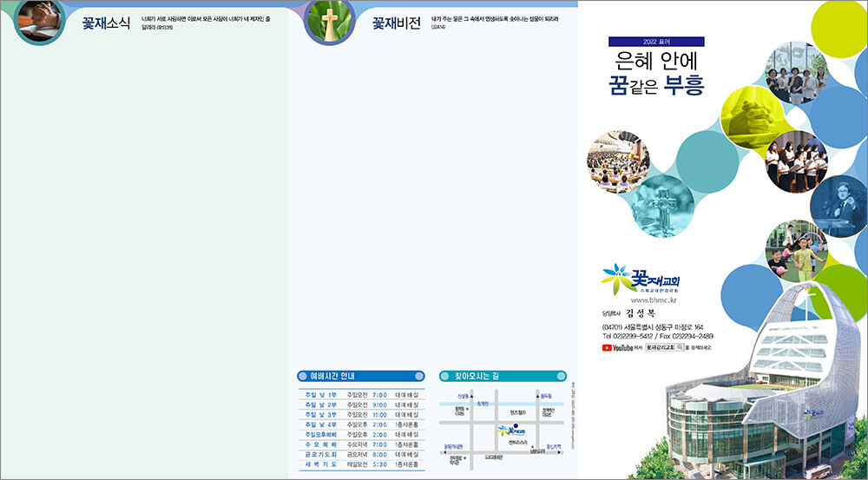Viewport: 868px width, 480px height.
Task: Click the church logo on the map
Action: (506, 431)
